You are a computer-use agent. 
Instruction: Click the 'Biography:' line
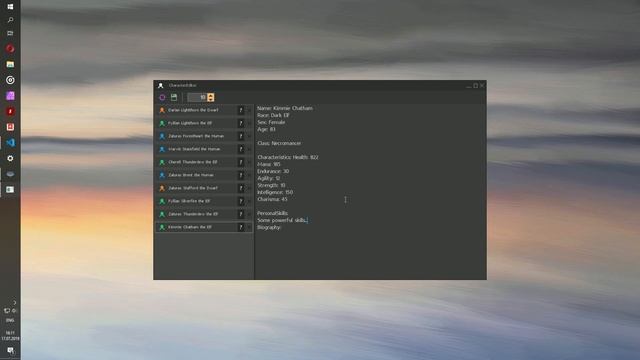coord(269,227)
